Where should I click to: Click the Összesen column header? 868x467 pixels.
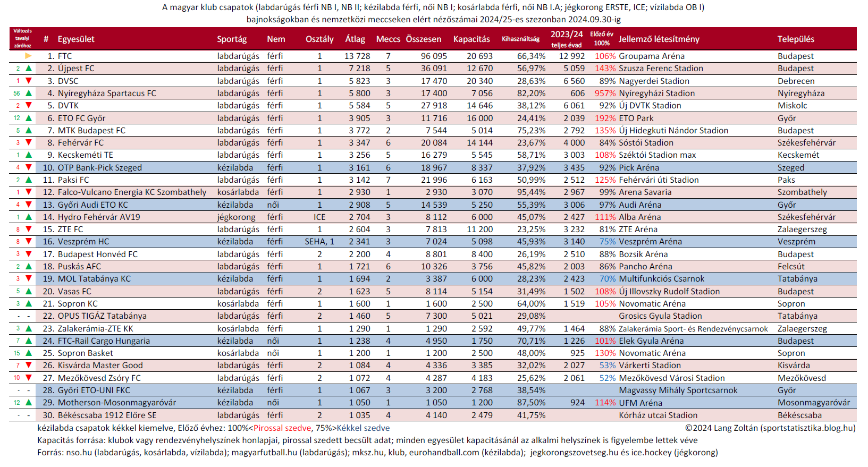point(423,39)
